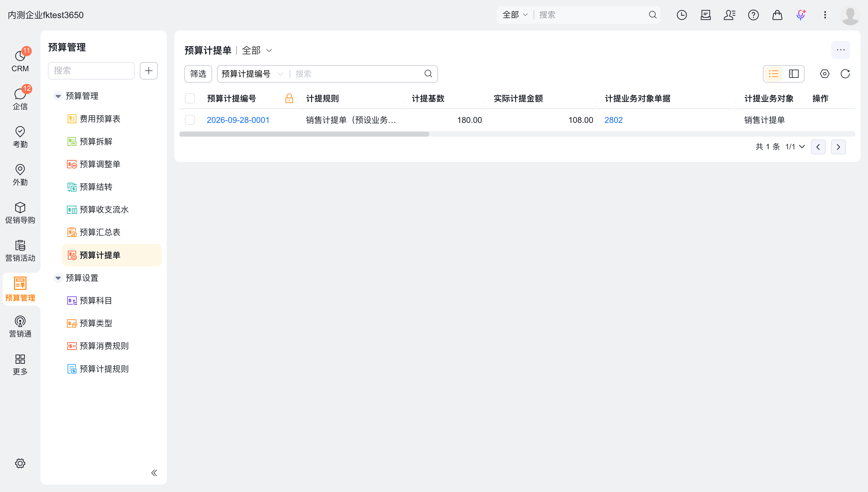Collapse the 预算管理 tree group
This screenshot has width=868, height=492.
coord(58,96)
